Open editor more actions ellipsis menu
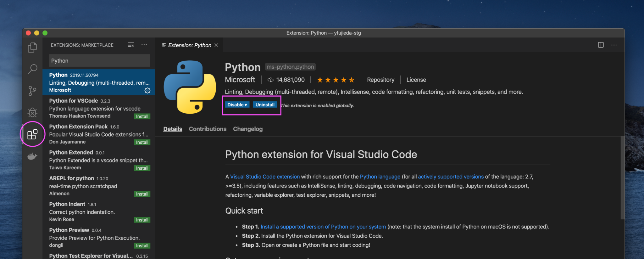The width and height of the screenshot is (644, 259). click(614, 45)
